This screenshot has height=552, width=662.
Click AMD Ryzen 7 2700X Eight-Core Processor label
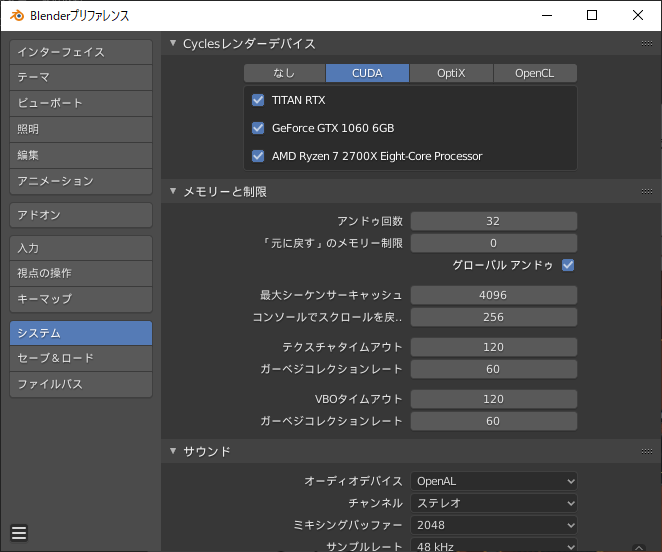377,156
